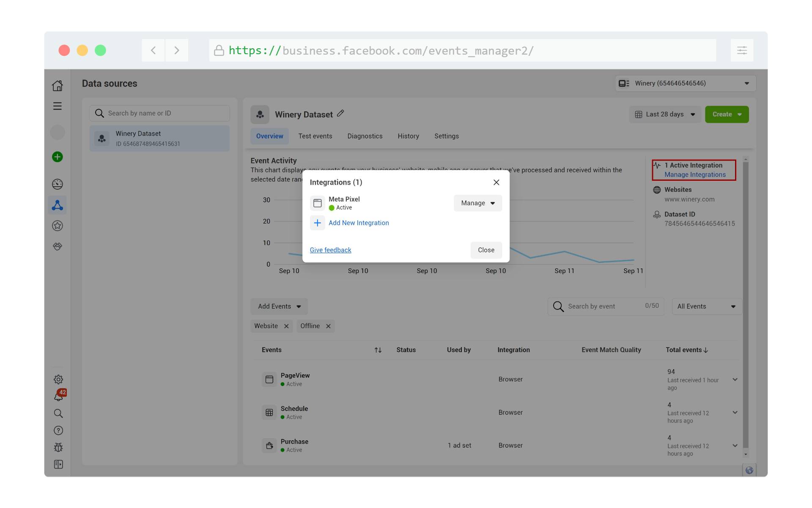This screenshot has height=508, width=812.
Task: Switch to the Settings tab
Action: pyautogui.click(x=447, y=136)
